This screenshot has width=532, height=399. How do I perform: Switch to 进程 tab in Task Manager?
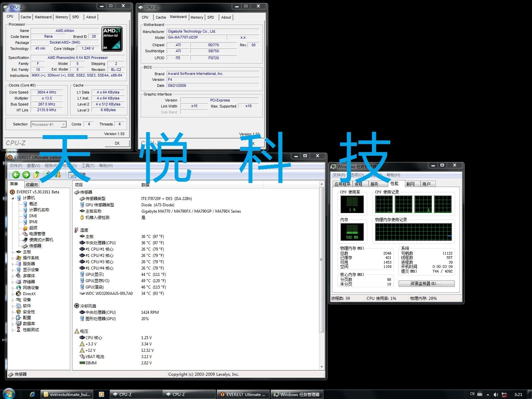(x=358, y=184)
